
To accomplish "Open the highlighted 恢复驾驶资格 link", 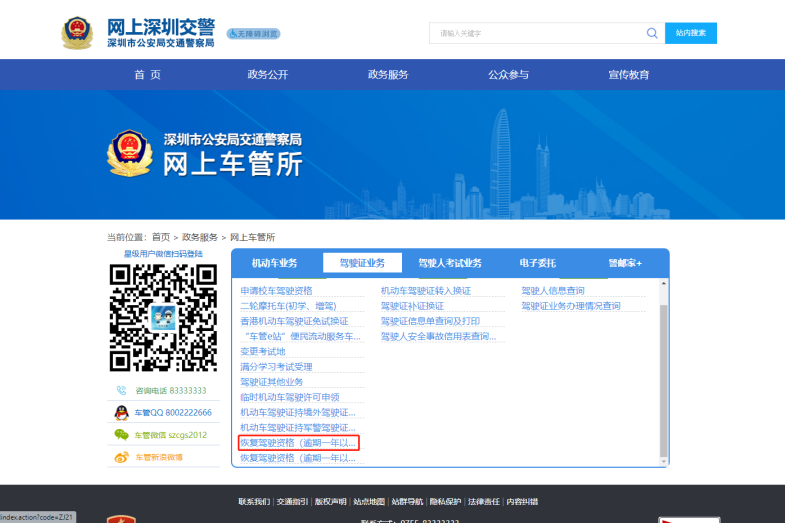I will [x=298, y=442].
